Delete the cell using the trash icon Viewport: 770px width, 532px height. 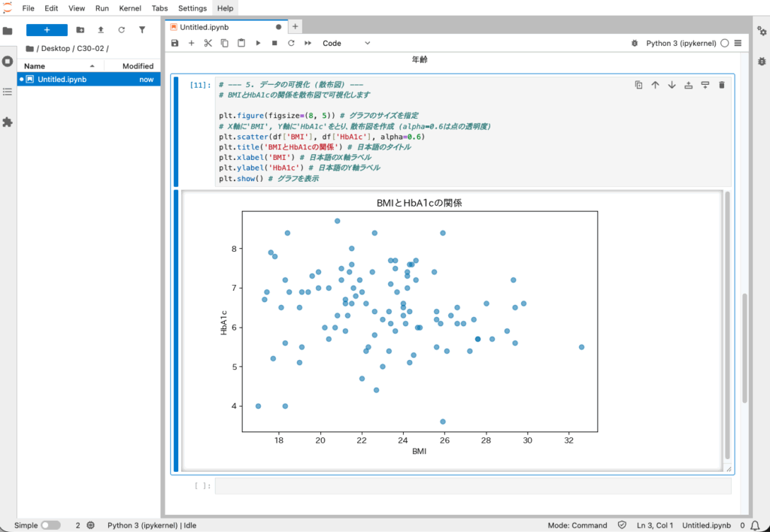click(x=722, y=85)
